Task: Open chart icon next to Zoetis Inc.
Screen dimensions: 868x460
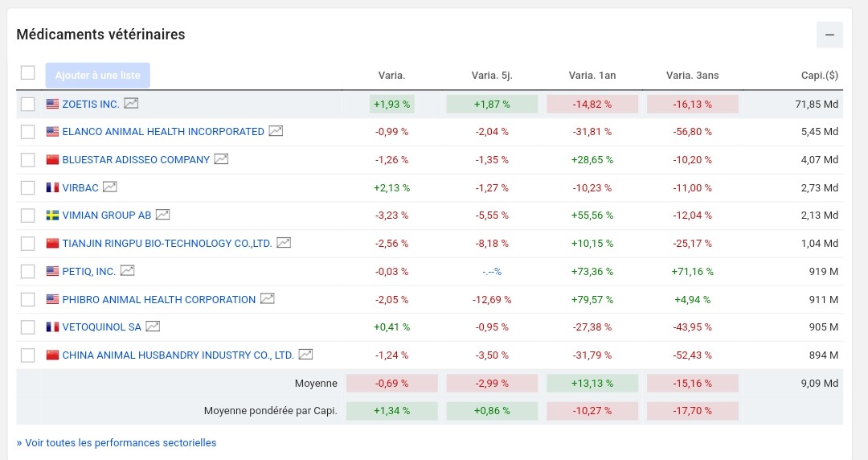Action: (131, 103)
